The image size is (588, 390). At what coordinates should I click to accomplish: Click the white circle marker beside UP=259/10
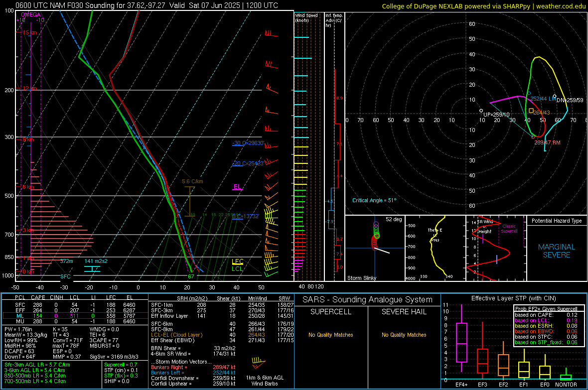tap(481, 111)
